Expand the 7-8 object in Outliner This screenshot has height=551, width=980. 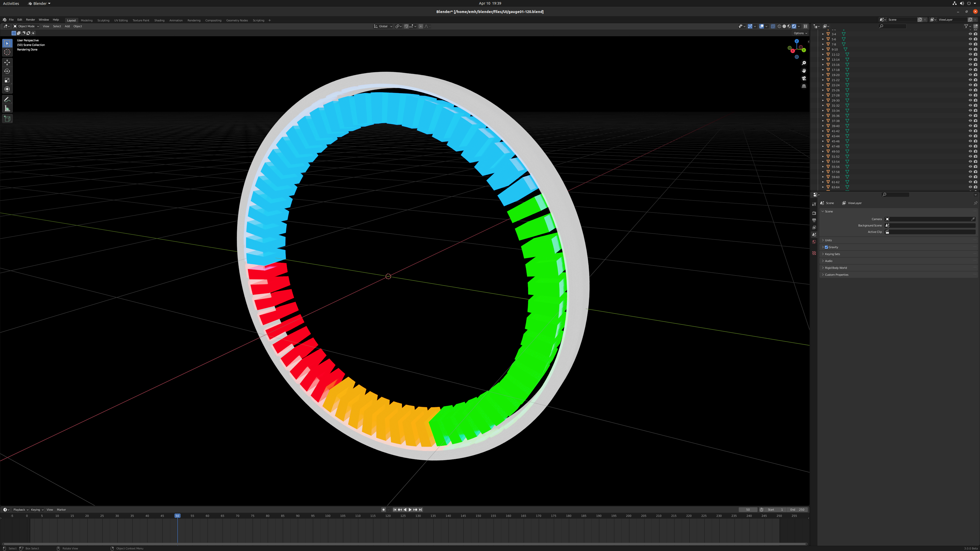823,44
